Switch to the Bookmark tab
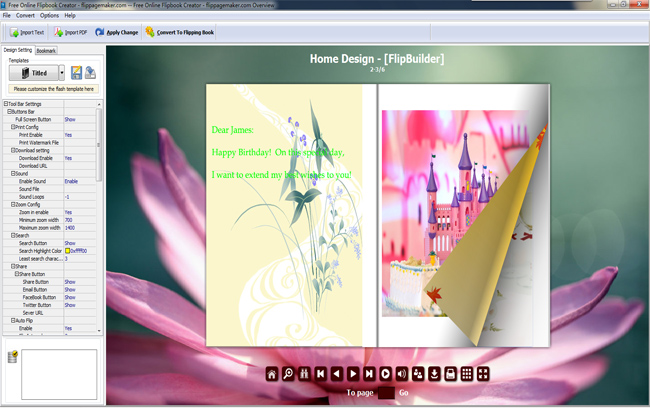Image resolution: width=650 pixels, height=408 pixels. tap(46, 51)
